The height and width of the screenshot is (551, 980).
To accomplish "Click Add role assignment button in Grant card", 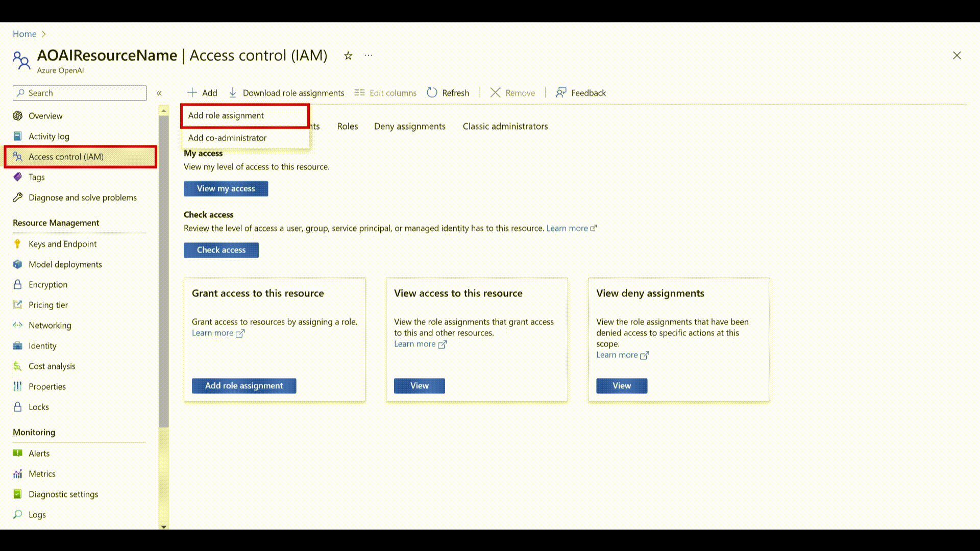I will [x=244, y=386].
